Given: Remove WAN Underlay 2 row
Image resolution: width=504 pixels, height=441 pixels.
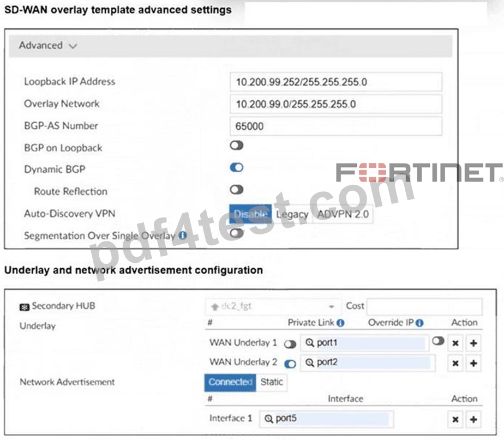Looking at the screenshot, I should [x=455, y=363].
